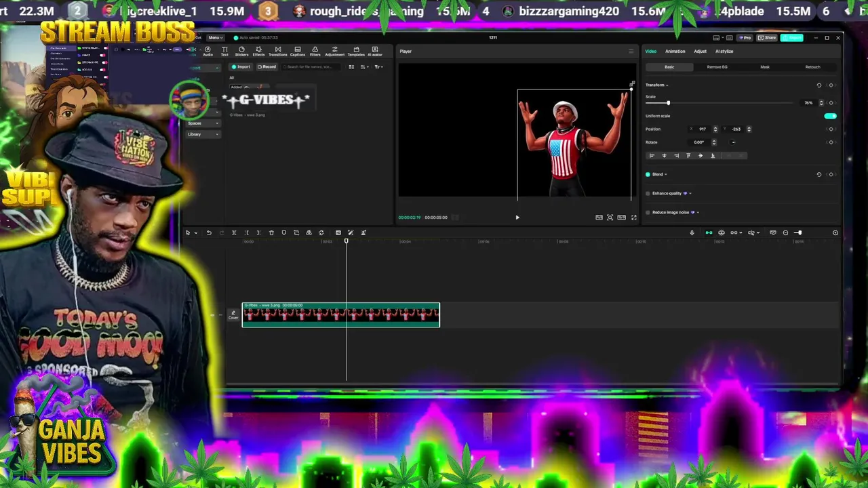Click the zoom-to-fit icon at timeline right end

(835, 232)
